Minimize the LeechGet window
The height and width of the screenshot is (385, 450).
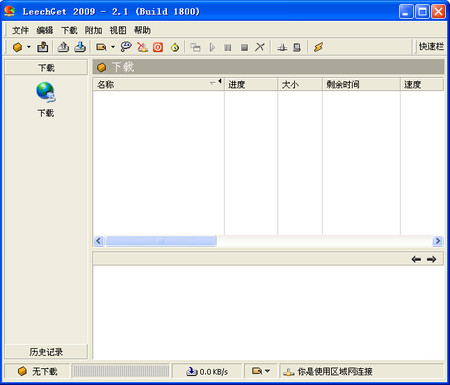[x=406, y=12]
